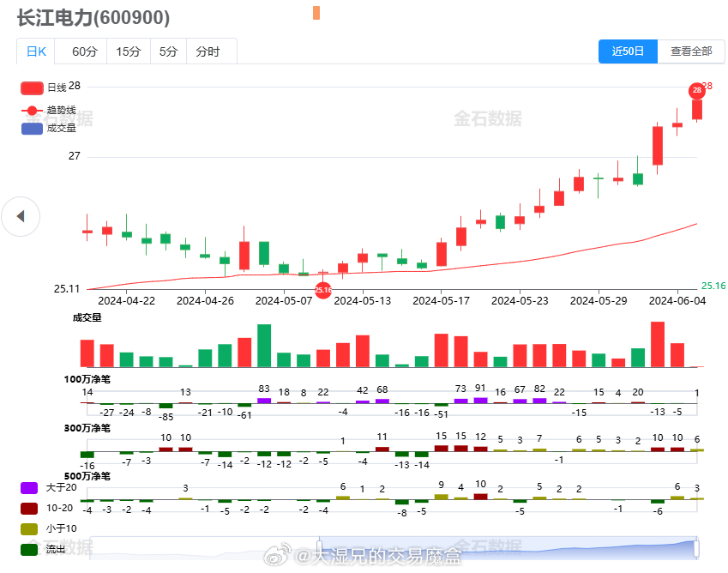
Task: Click the 25.16 low-price marker
Action: click(323, 290)
